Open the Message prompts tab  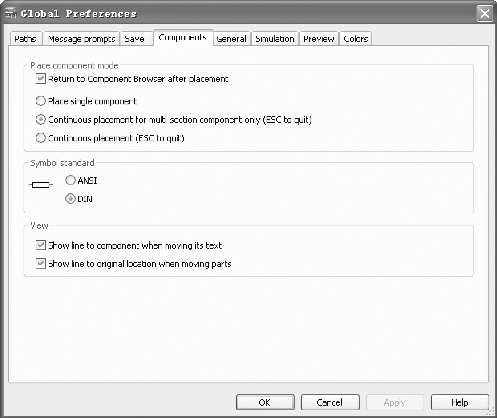81,39
